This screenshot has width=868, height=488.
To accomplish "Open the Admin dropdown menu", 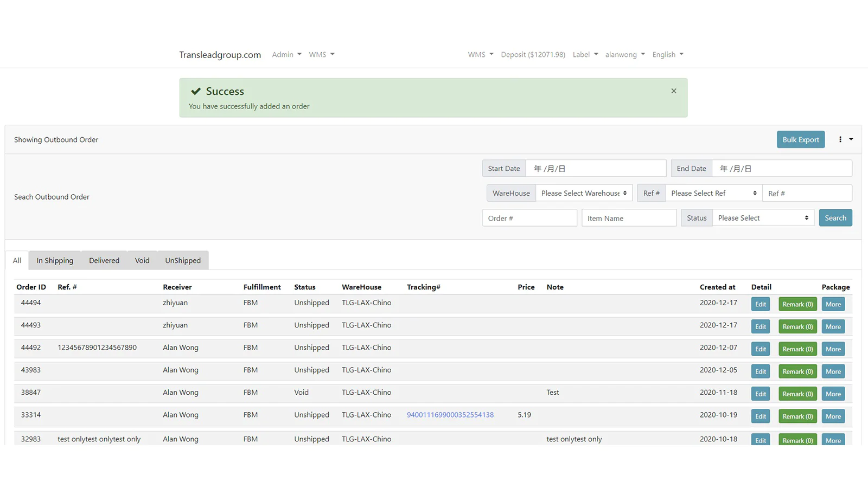I will [x=286, y=54].
